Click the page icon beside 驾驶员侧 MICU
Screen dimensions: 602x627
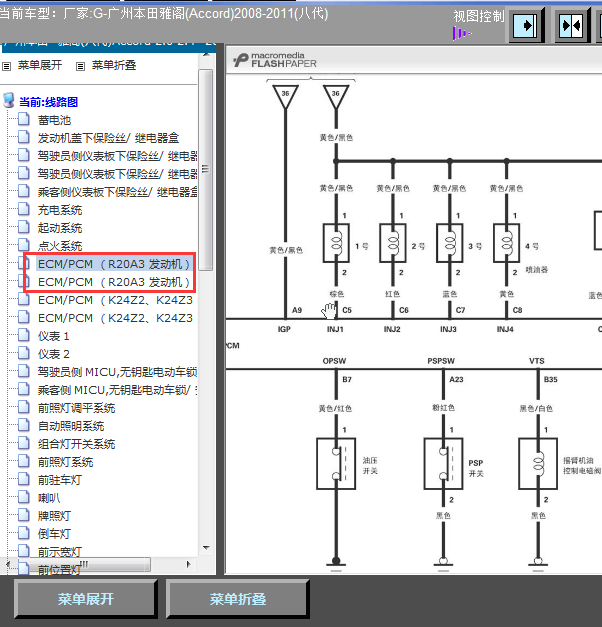coord(24,371)
